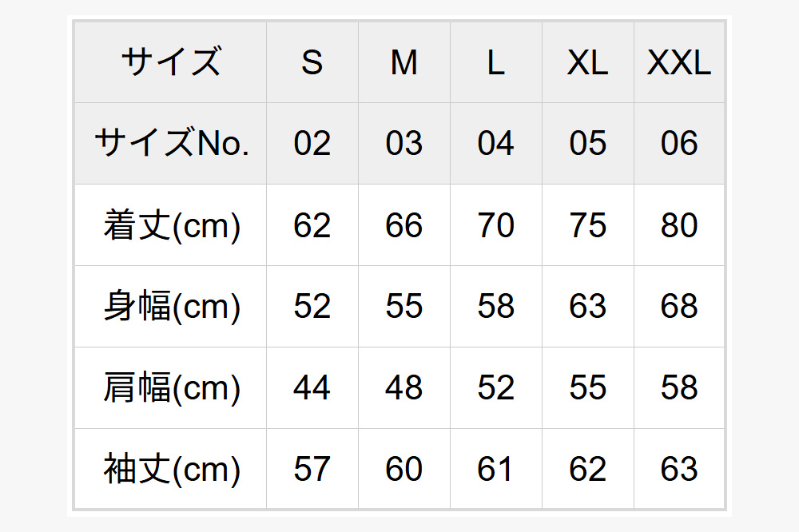This screenshot has height=532, width=799.
Task: Click the 肩幅(cm) row label
Action: (x=170, y=388)
